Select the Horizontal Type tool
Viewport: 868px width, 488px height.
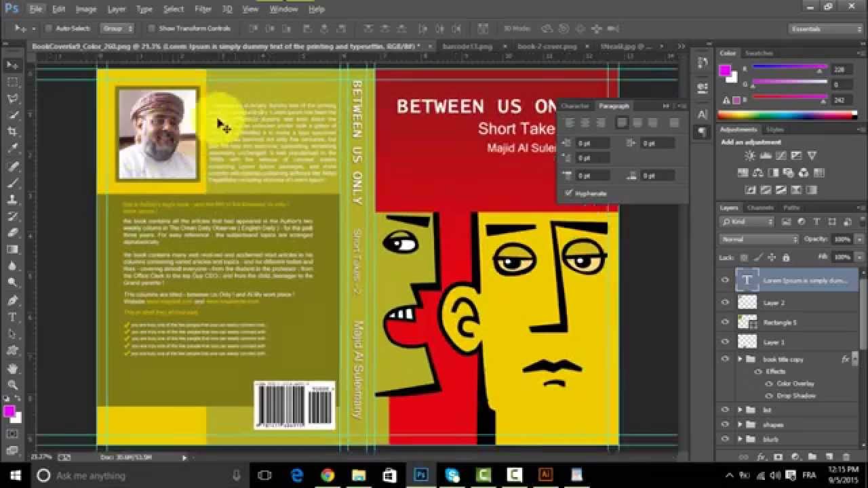(12, 317)
